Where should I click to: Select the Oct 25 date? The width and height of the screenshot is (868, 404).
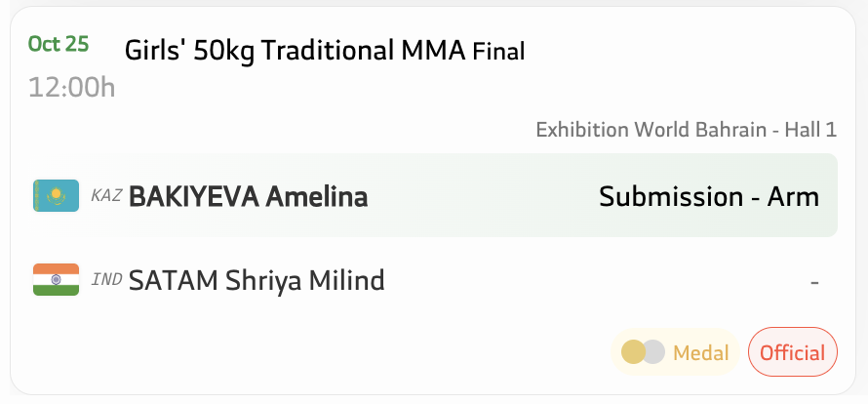pyautogui.click(x=59, y=44)
